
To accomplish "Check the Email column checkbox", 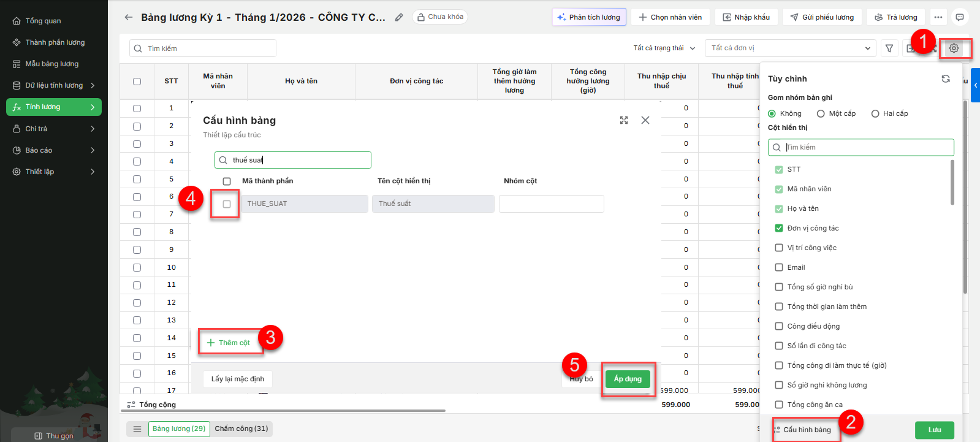I will 779,267.
